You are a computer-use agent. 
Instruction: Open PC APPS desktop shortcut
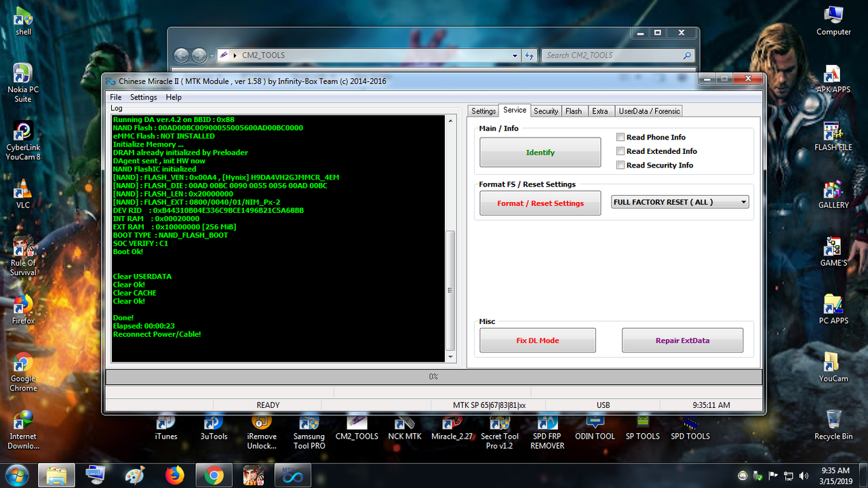click(833, 309)
